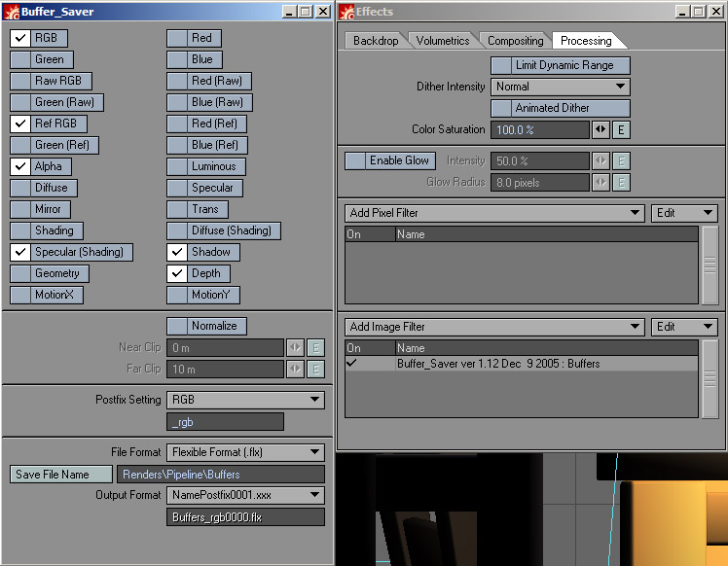Enable the Red buffer checkbox
The width and height of the screenshot is (728, 566).
[x=177, y=38]
